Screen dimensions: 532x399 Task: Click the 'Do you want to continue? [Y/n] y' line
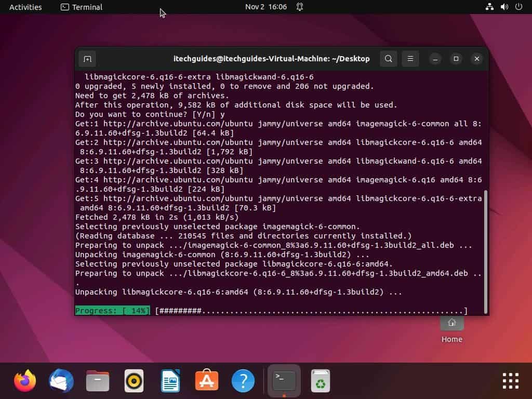[150, 114]
